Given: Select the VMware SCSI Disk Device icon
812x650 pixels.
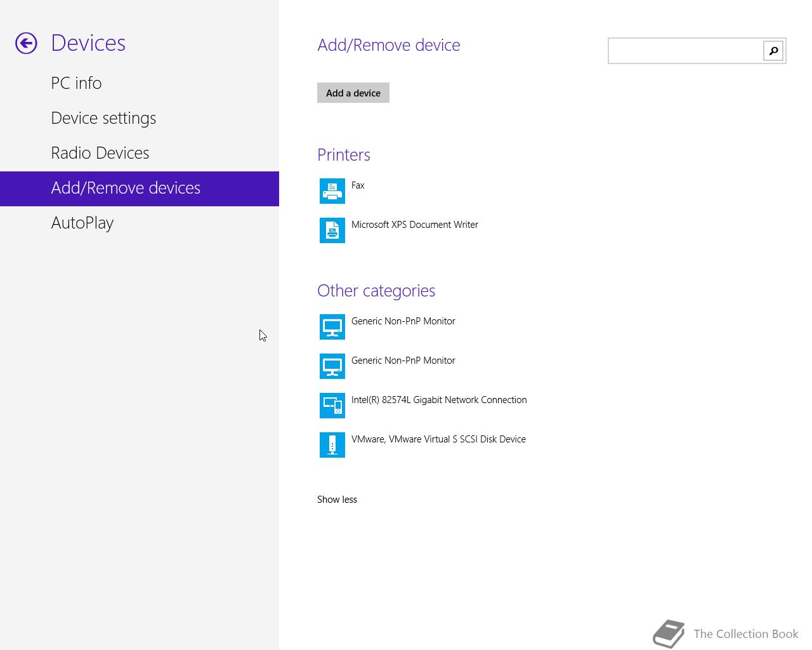Looking at the screenshot, I should click(332, 445).
